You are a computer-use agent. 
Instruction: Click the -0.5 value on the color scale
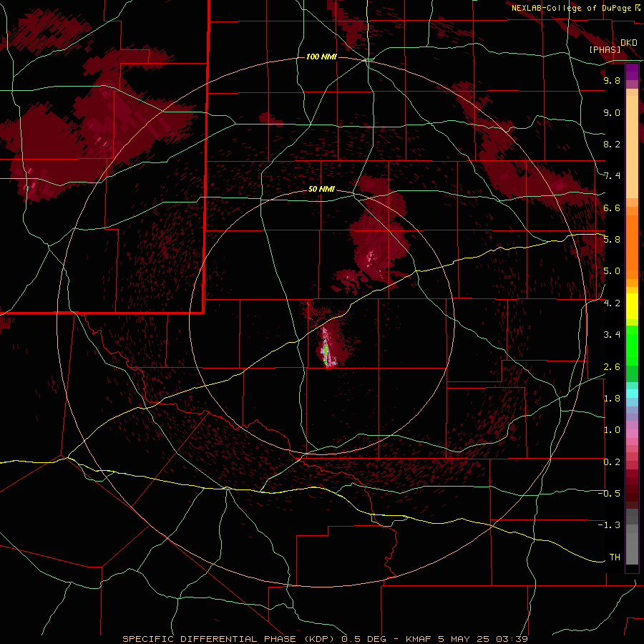coord(609,493)
